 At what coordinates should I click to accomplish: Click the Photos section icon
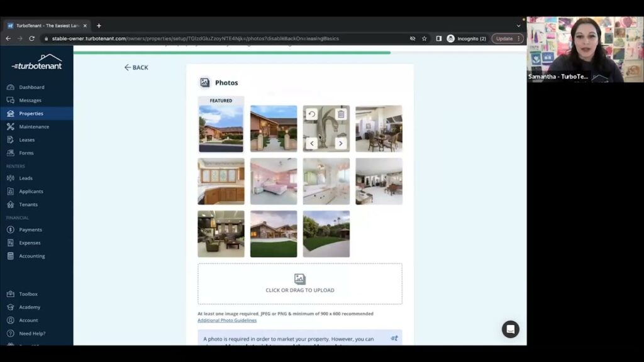pos(204,82)
